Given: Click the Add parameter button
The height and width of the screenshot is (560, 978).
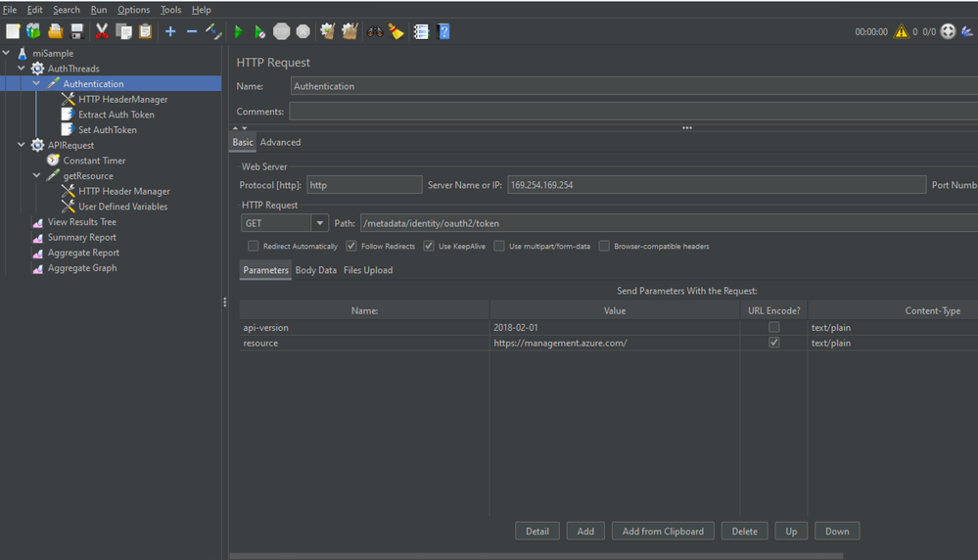Looking at the screenshot, I should [x=585, y=532].
